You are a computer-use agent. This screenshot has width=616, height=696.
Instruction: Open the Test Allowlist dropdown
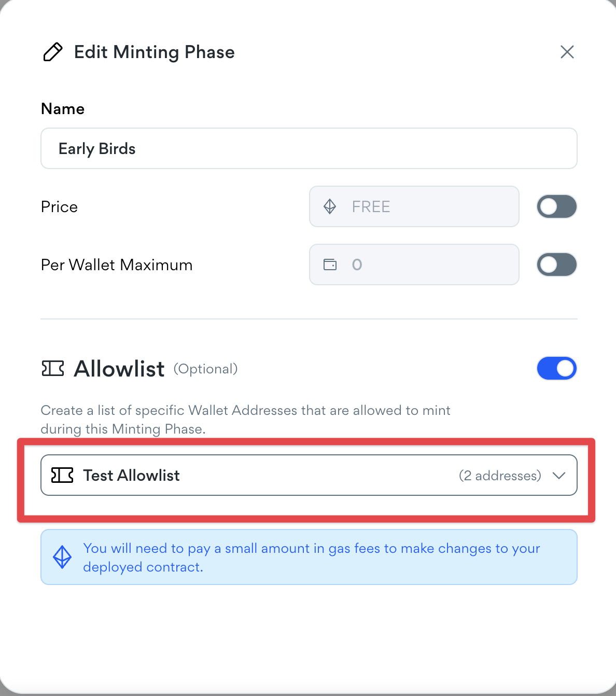309,475
